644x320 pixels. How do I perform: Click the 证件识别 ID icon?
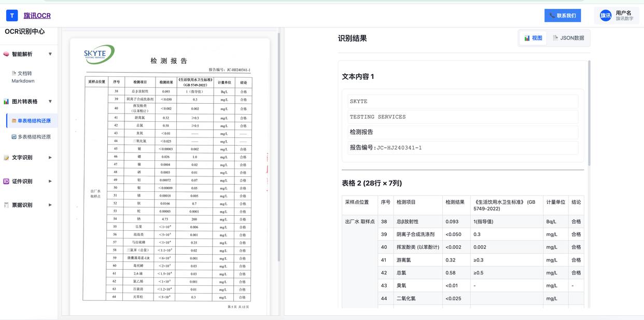(x=6, y=182)
